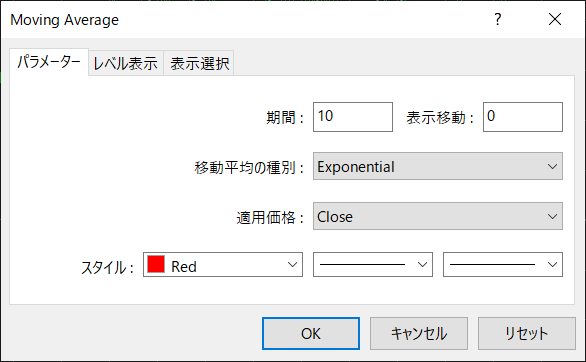Click the chevron arrow of the Close dropdown
Viewport: 586px width, 362px height.
pyautogui.click(x=552, y=216)
